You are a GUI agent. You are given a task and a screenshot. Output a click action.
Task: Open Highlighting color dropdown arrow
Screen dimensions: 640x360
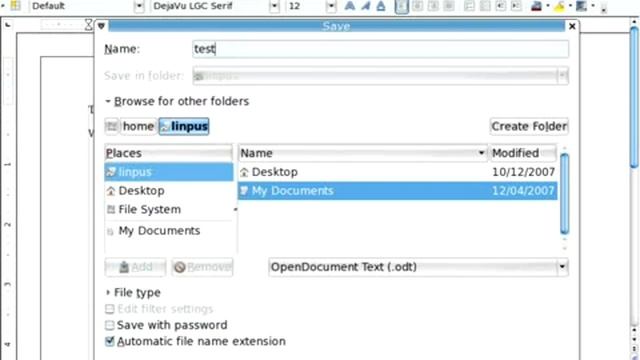(570, 6)
